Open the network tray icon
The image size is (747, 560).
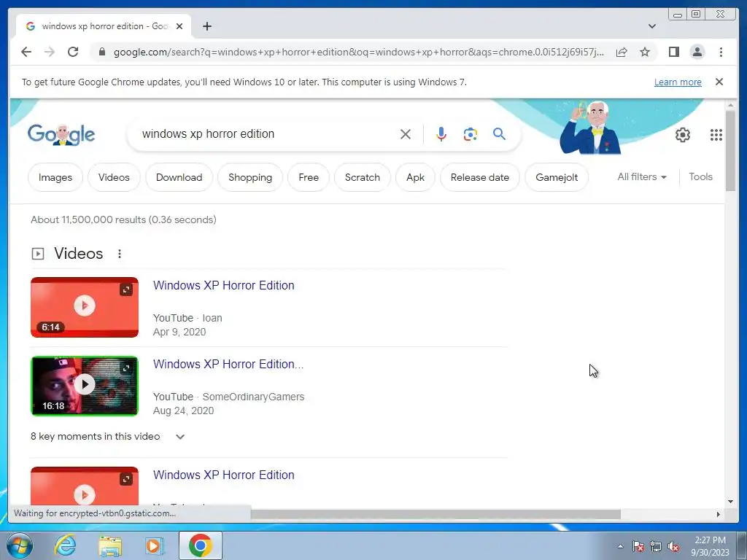tap(656, 546)
